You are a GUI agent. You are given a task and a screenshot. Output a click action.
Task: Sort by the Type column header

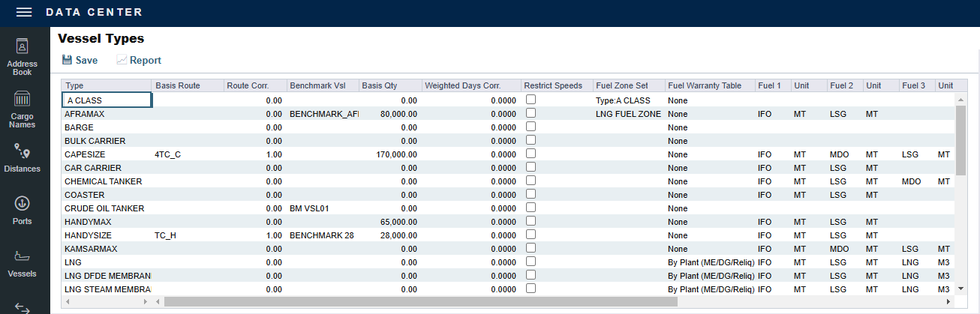pos(107,85)
